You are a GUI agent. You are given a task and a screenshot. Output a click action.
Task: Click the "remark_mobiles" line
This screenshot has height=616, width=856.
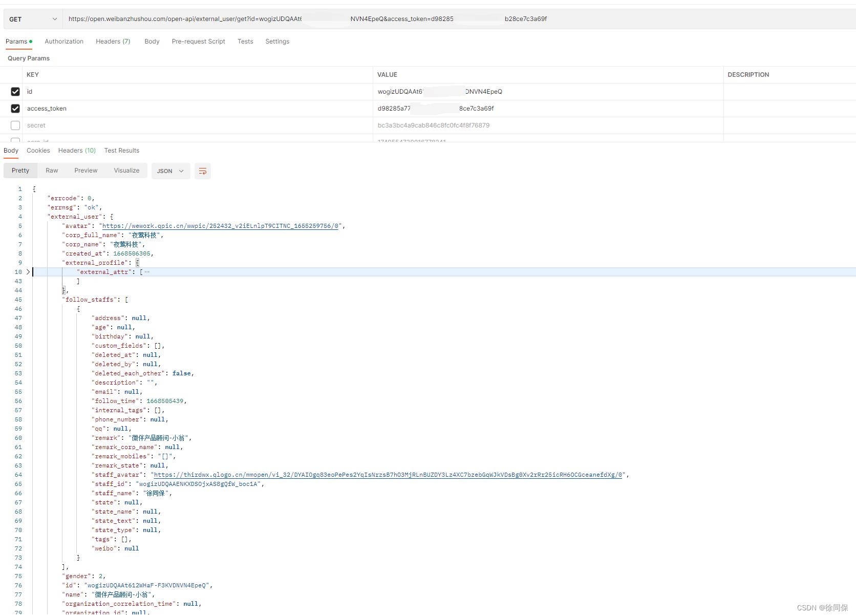coord(134,456)
